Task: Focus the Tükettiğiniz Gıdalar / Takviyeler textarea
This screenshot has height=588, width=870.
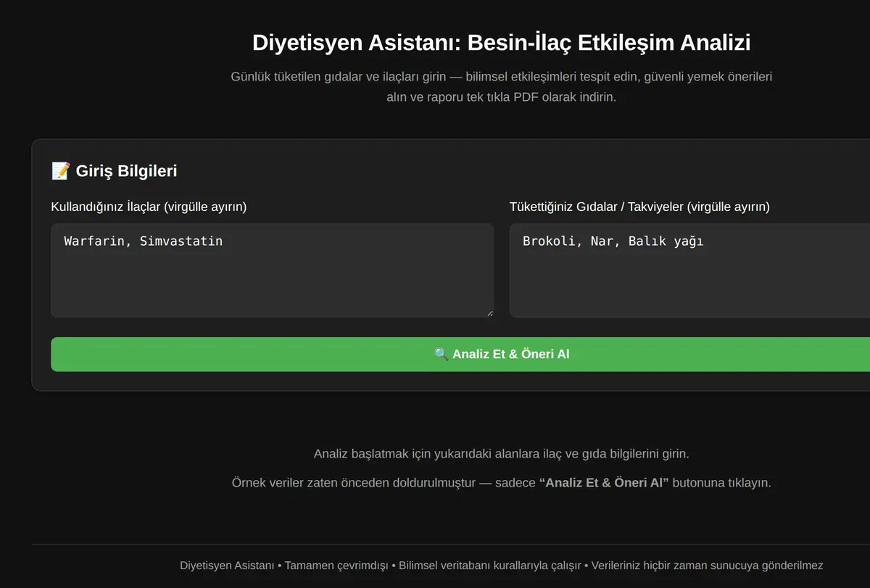Action: click(689, 270)
